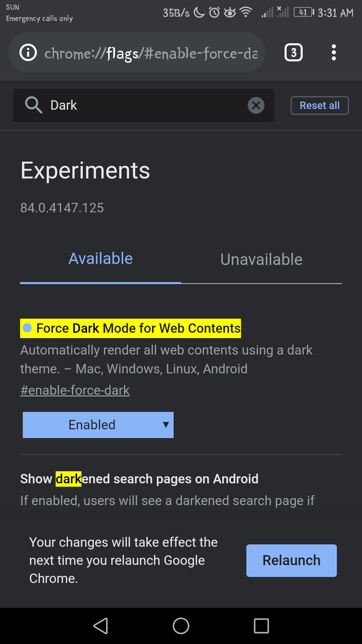362x644 pixels.
Task: Open the tab switcher showing 3 tabs
Action: tap(294, 52)
